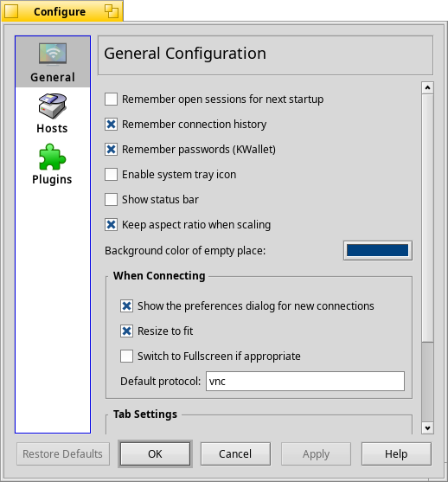Select the General monitor icon in sidebar
Viewport: 448px width, 482px height.
click(x=53, y=55)
